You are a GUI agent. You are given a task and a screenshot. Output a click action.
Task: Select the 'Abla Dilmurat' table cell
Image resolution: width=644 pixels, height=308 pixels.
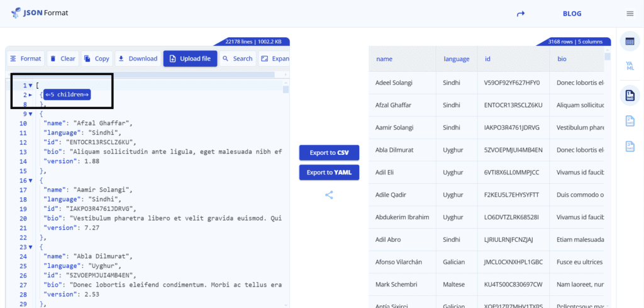[x=402, y=150]
